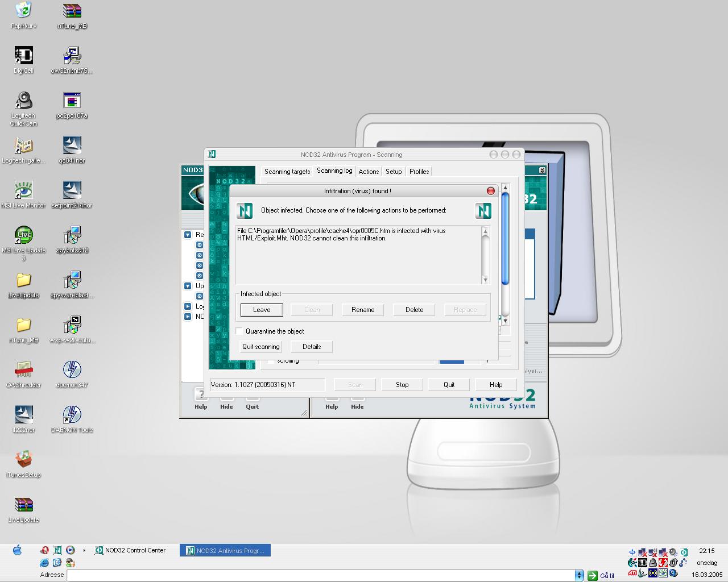Select the Scanning log tab
This screenshot has width=728, height=582.
pyautogui.click(x=334, y=171)
